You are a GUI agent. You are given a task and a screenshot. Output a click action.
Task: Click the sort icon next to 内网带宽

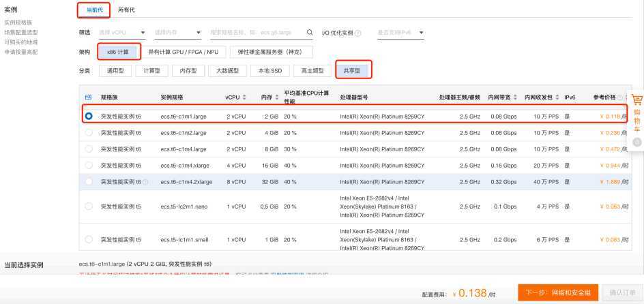[515, 97]
